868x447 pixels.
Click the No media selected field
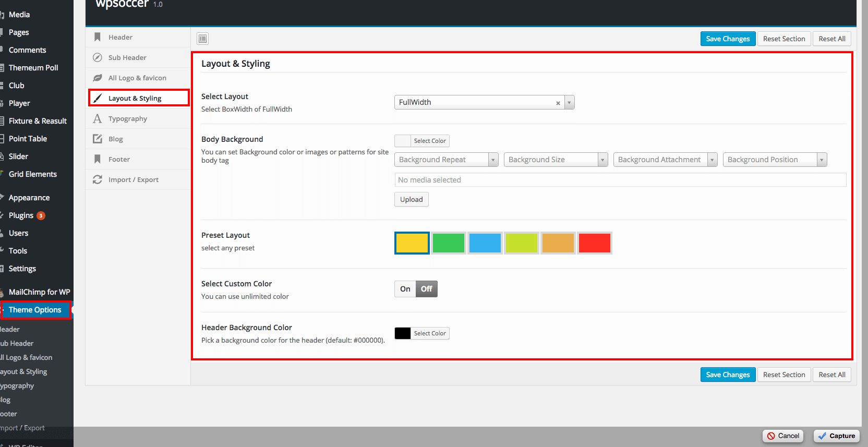[x=620, y=180]
